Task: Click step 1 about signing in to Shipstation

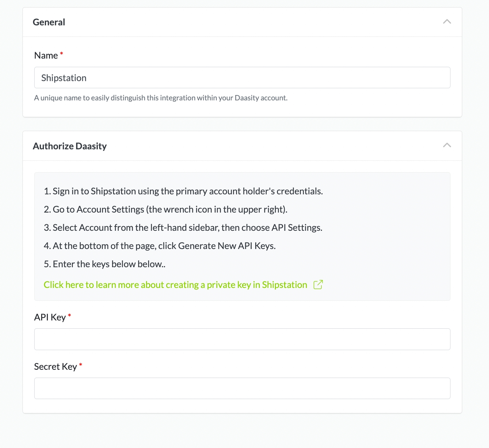Action: pyautogui.click(x=183, y=191)
